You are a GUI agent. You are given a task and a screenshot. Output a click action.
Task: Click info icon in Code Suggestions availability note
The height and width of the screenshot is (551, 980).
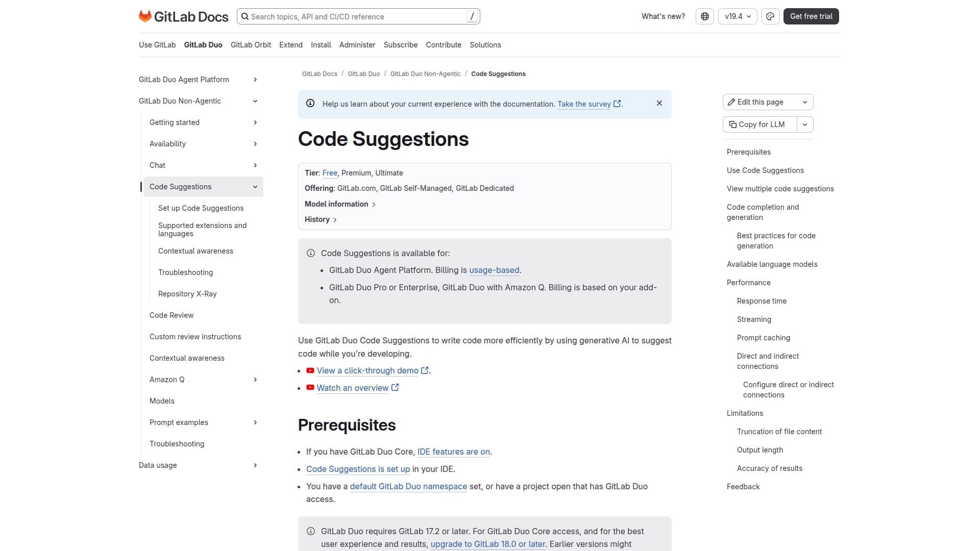coord(311,253)
